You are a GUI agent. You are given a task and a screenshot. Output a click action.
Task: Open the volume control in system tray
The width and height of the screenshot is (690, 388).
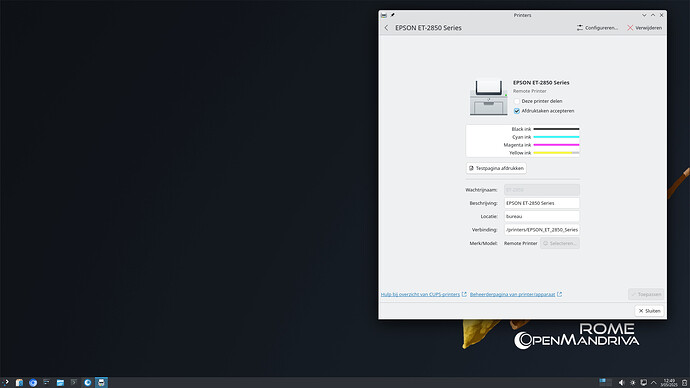point(621,383)
